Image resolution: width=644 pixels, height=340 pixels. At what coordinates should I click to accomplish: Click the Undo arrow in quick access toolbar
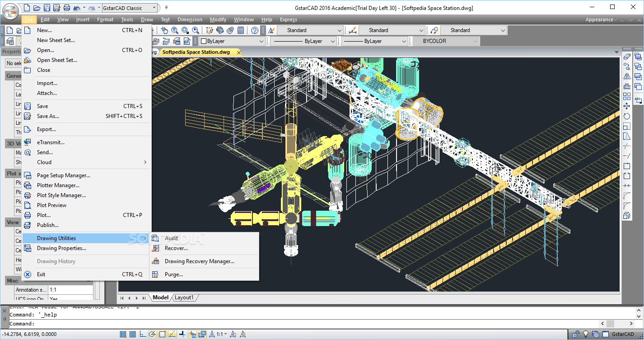77,8
